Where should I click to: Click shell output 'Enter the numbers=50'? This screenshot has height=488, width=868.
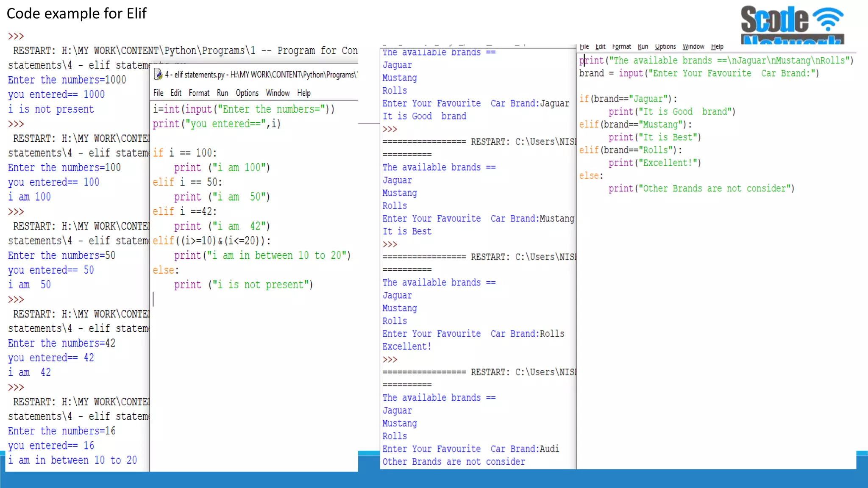coord(61,255)
